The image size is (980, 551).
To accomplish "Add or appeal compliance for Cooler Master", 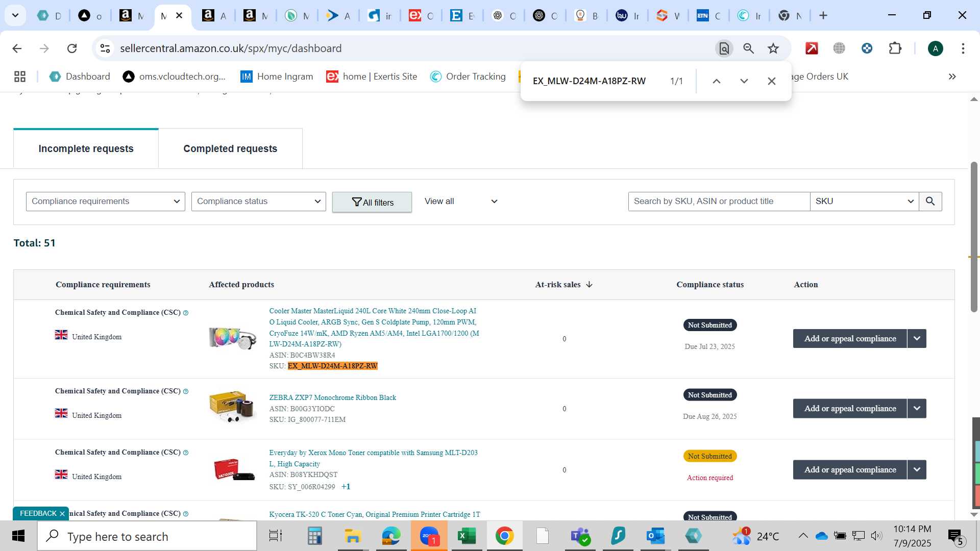I will [850, 339].
